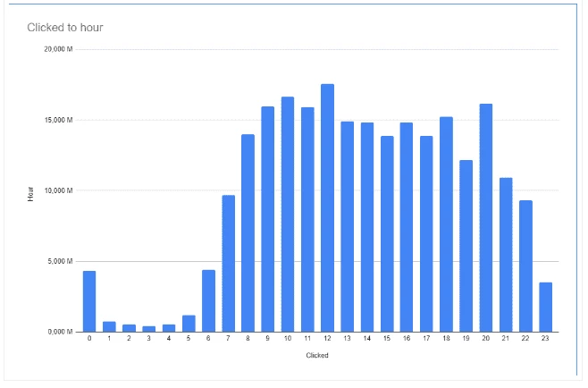
Task: Select the bar for hour 18
Action: (x=446, y=224)
